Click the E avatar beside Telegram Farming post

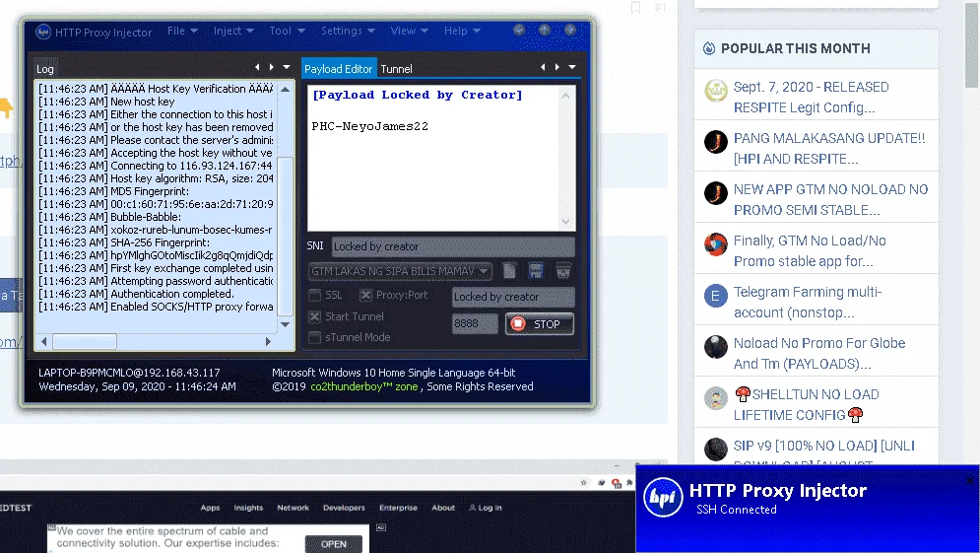[716, 296]
